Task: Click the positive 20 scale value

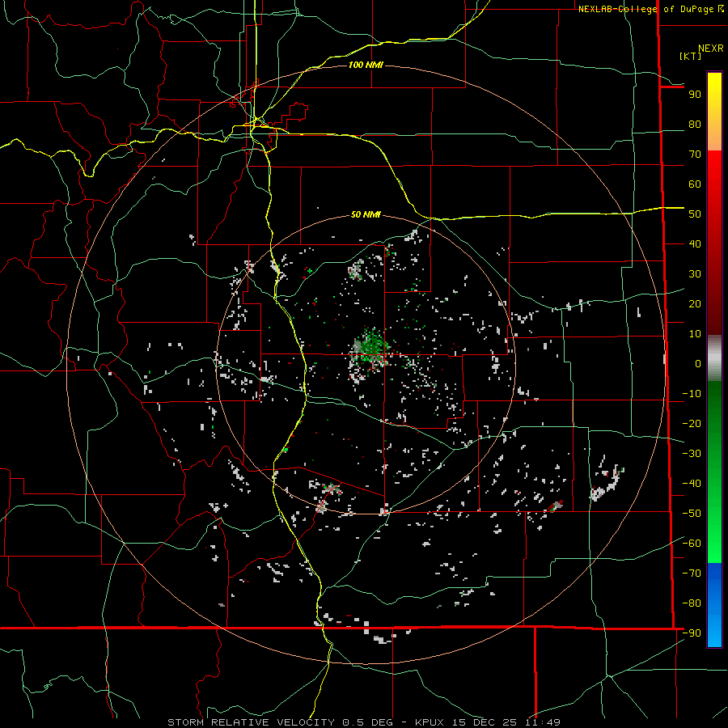Action: [x=695, y=304]
